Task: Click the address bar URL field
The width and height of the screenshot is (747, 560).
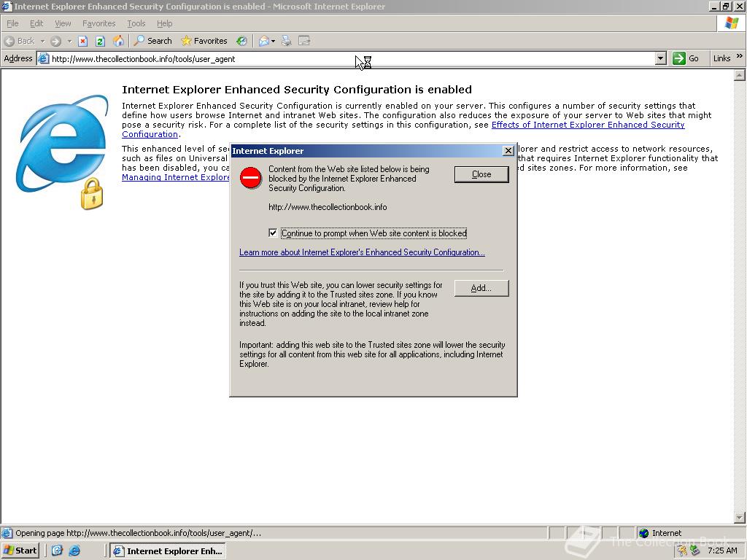Action: pos(352,58)
